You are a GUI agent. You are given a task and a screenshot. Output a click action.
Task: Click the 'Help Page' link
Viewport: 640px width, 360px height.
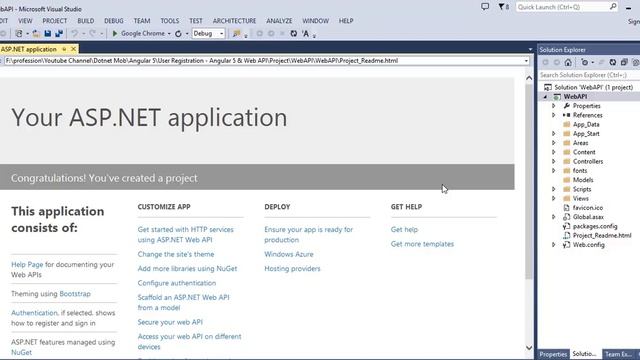pos(27,264)
